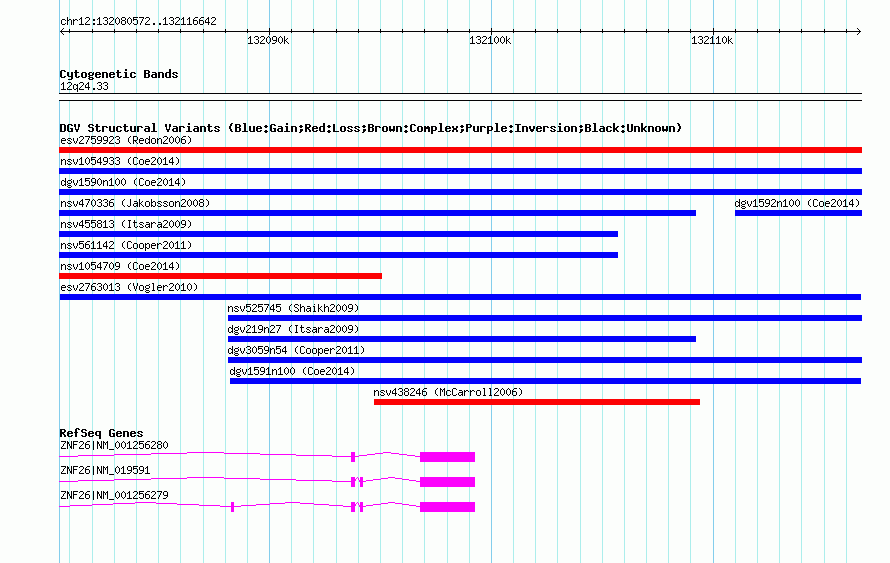890x563 pixels.
Task: Open variant label nsv470336 (Jakobsson2008)
Action: [135, 203]
